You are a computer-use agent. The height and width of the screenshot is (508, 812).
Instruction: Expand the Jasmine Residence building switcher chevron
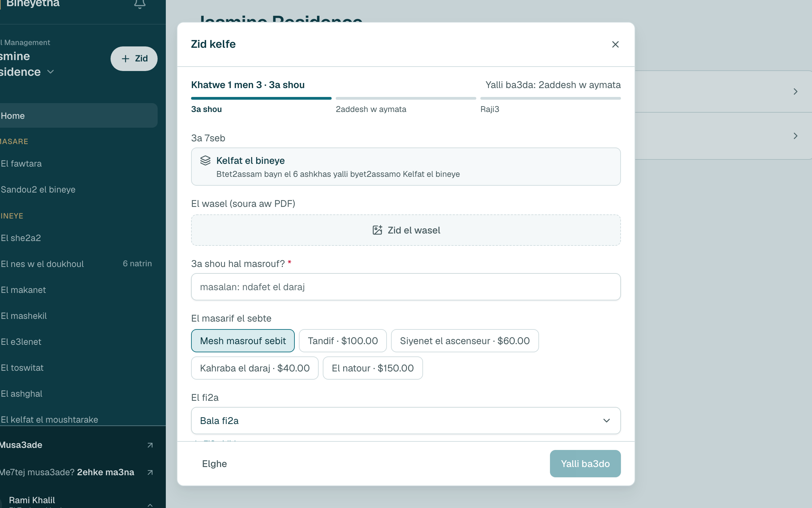[50, 72]
